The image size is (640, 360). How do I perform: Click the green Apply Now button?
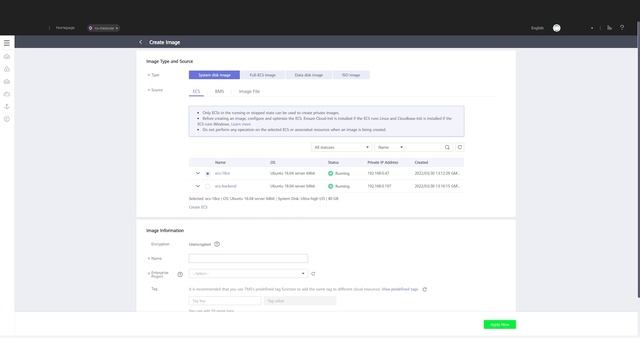[x=500, y=324]
